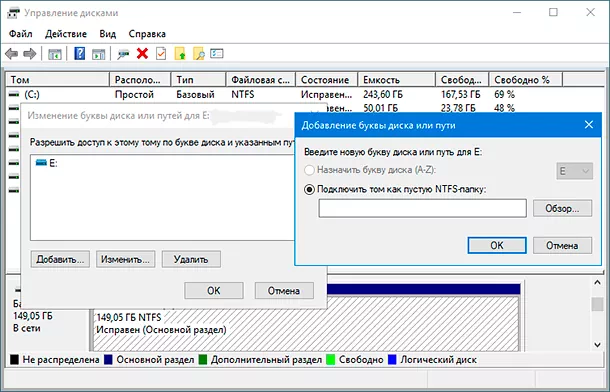Open the 'Файл' menu
This screenshot has height=392, width=610.
[21, 34]
